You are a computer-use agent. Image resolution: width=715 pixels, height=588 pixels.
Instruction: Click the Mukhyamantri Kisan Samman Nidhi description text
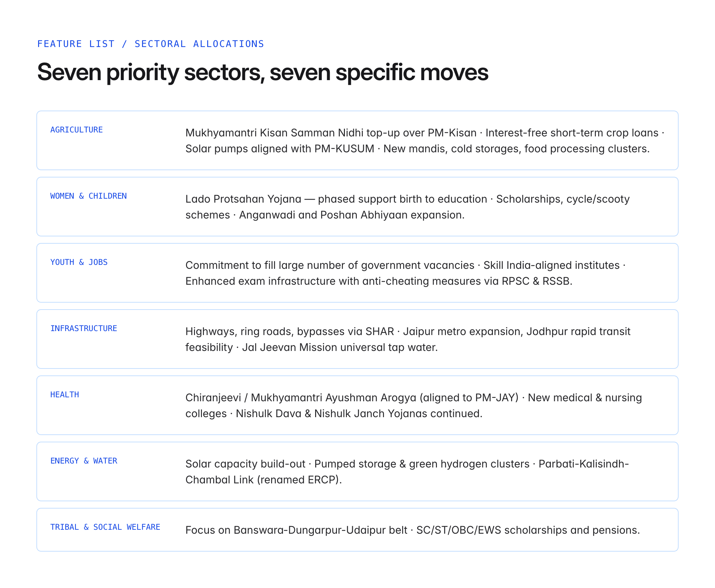[425, 141]
